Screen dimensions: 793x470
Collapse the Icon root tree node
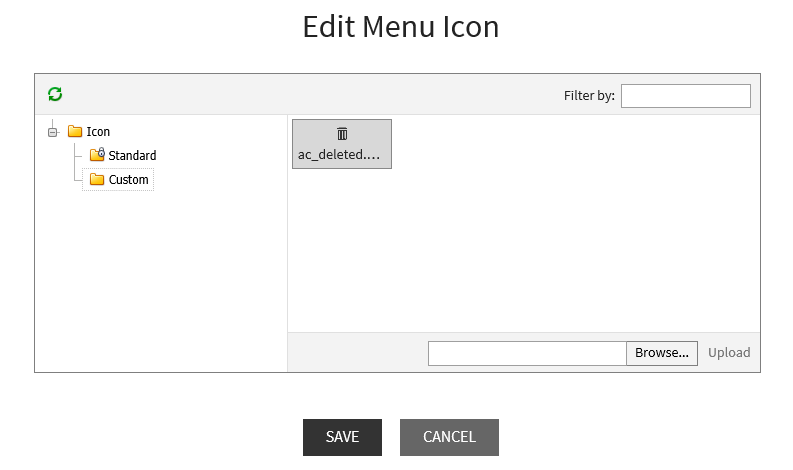[53, 132]
